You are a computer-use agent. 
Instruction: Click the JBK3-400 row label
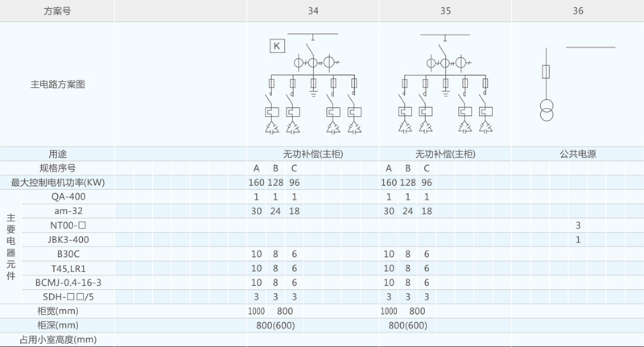coord(68,240)
